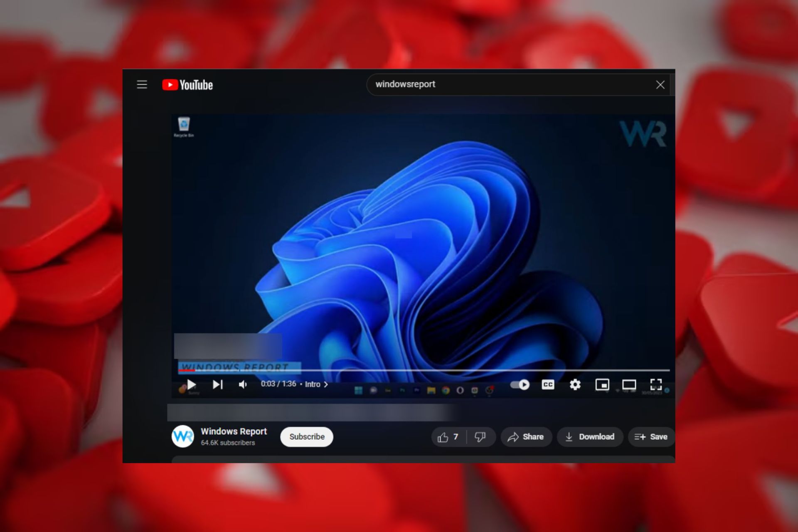Click the Recycle Bin icon in the video
The width and height of the screenshot is (798, 532).
184,127
